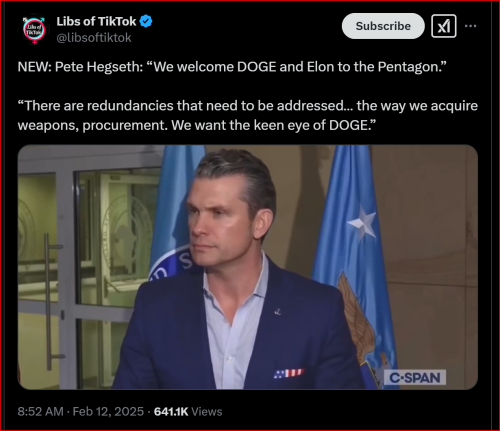This screenshot has height=431, width=500.
Task: Click the blue verified checkmark badge
Action: pos(146,22)
